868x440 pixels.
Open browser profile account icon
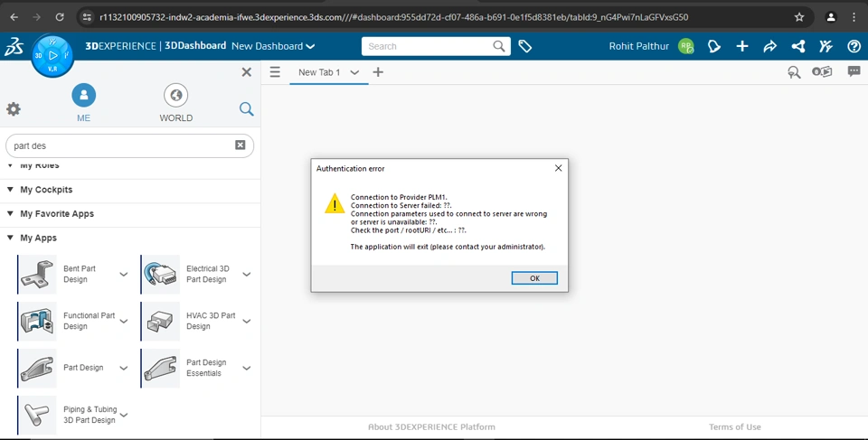click(x=831, y=17)
